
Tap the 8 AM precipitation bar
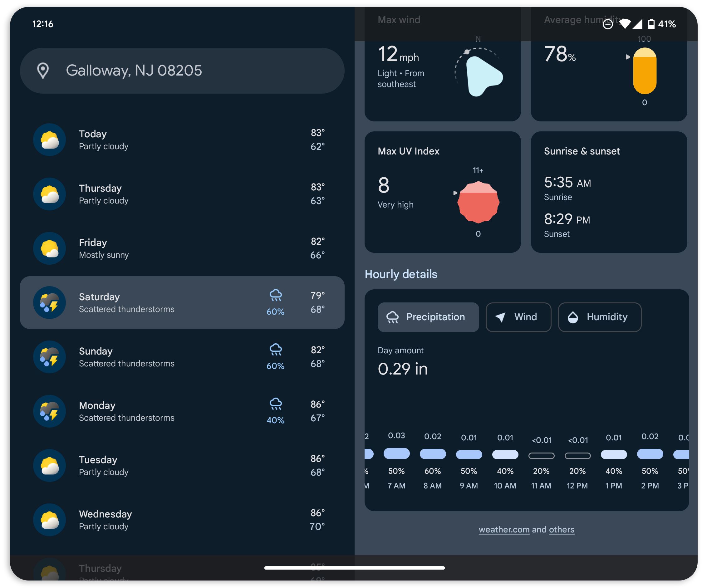point(433,454)
